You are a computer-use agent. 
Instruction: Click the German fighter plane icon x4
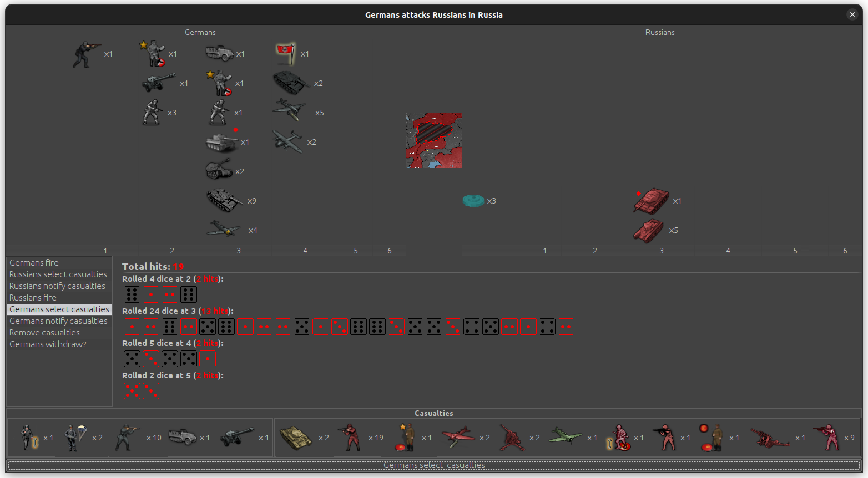224,230
